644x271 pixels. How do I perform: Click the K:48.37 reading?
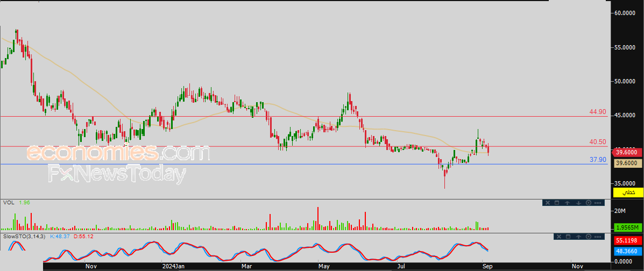(x=59, y=237)
